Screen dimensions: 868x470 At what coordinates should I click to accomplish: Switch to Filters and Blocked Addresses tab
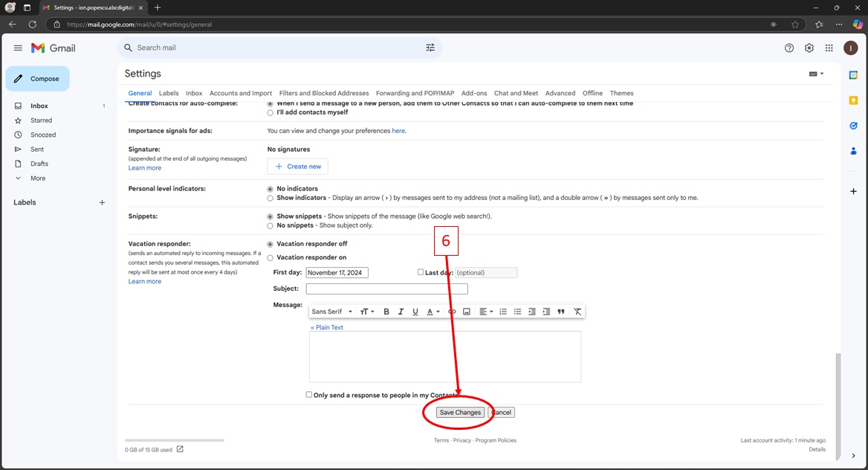(x=323, y=94)
